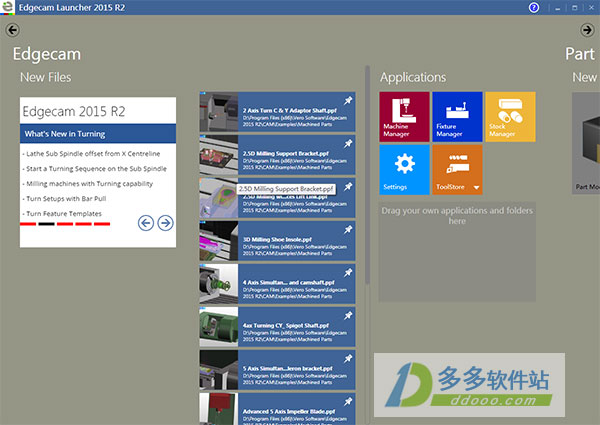This screenshot has height=425, width=600.
Task: Open the 4ax Turning CY Spigot Shaft thumbnail
Action: coord(218,327)
